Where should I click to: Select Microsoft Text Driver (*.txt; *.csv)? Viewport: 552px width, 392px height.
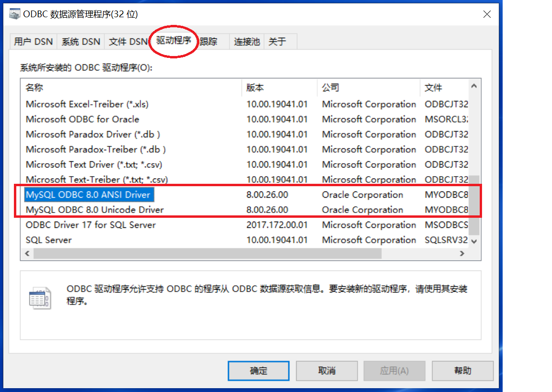(245, 165)
